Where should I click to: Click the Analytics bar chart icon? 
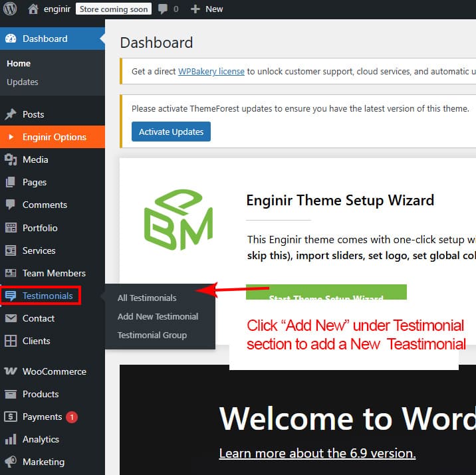(x=11, y=439)
